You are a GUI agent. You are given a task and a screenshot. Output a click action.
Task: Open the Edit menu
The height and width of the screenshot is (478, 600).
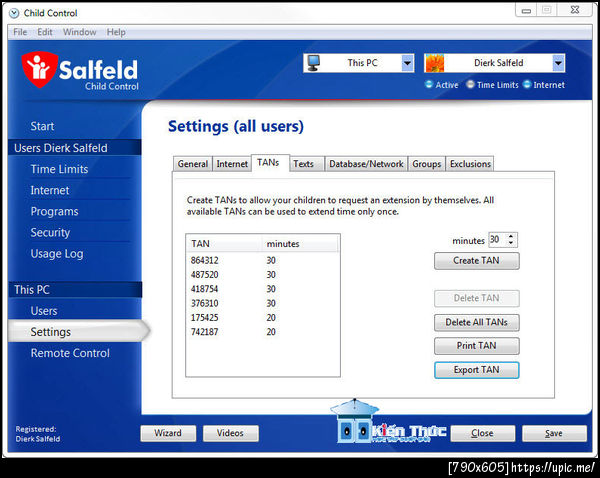point(45,32)
